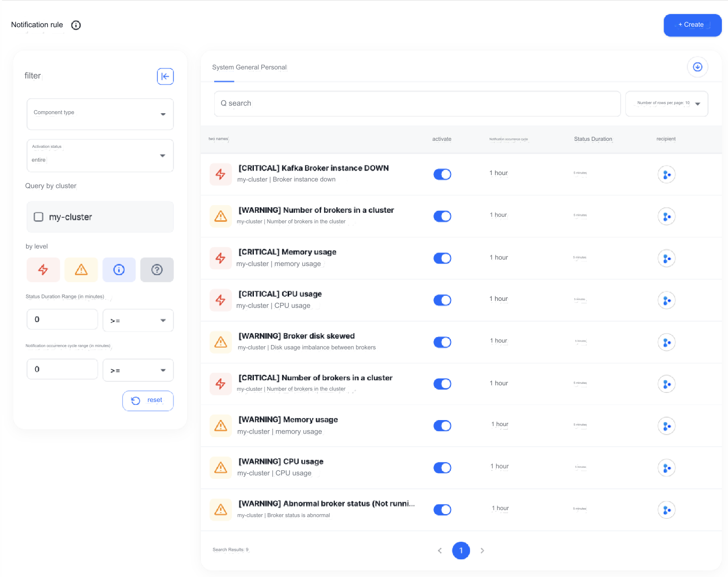728x577 pixels.
Task: Expand the Activation status dropdown
Action: coord(100,155)
